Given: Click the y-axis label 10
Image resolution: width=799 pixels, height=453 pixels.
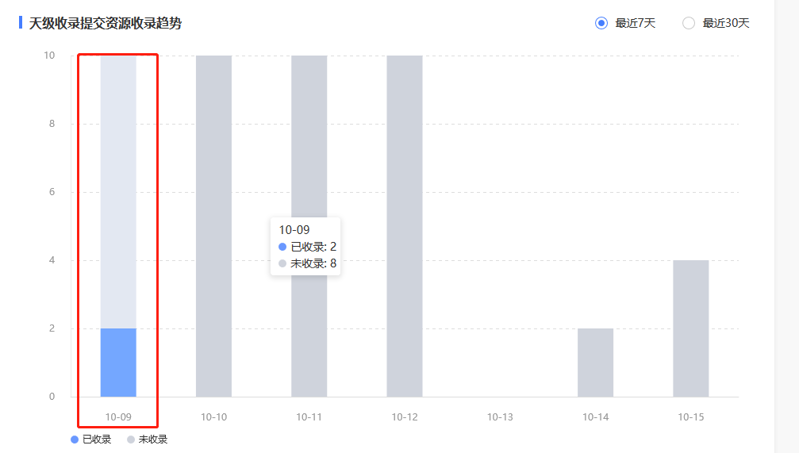Looking at the screenshot, I should pyautogui.click(x=49, y=55).
